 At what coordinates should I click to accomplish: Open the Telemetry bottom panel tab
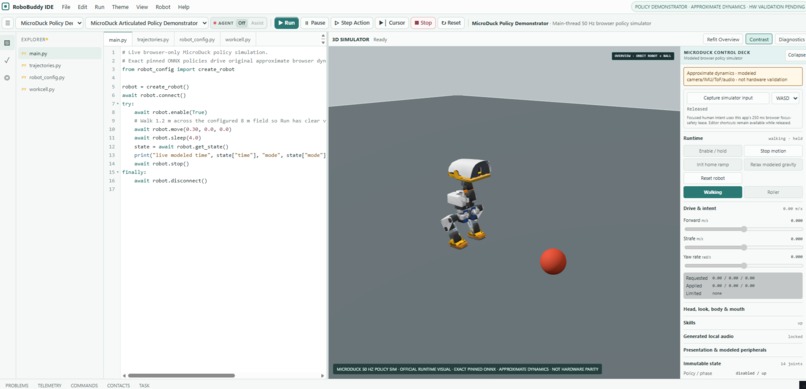49,385
